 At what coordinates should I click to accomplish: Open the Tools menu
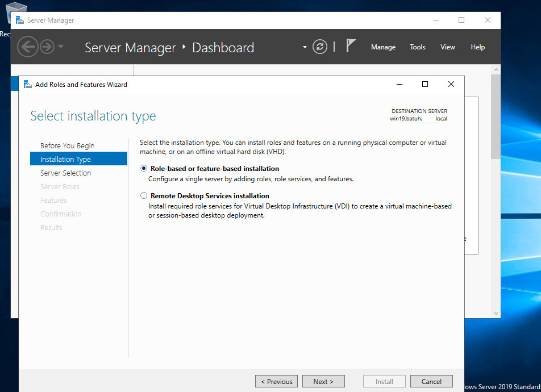(418, 47)
